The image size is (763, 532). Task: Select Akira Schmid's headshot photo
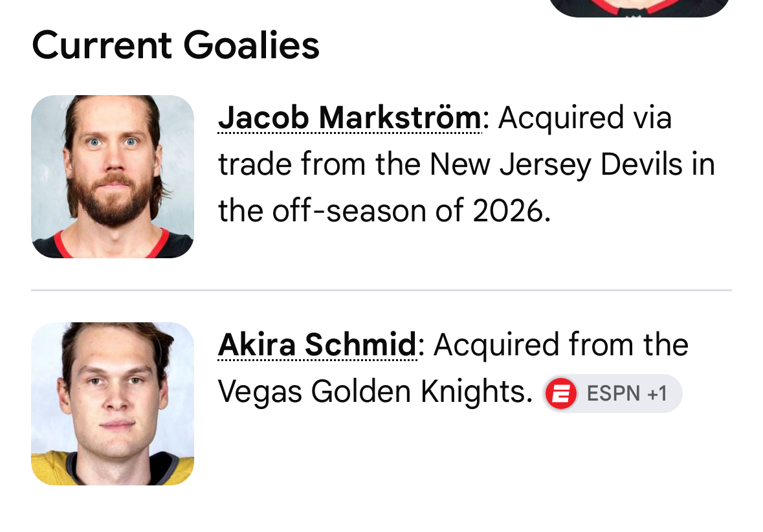click(x=113, y=403)
